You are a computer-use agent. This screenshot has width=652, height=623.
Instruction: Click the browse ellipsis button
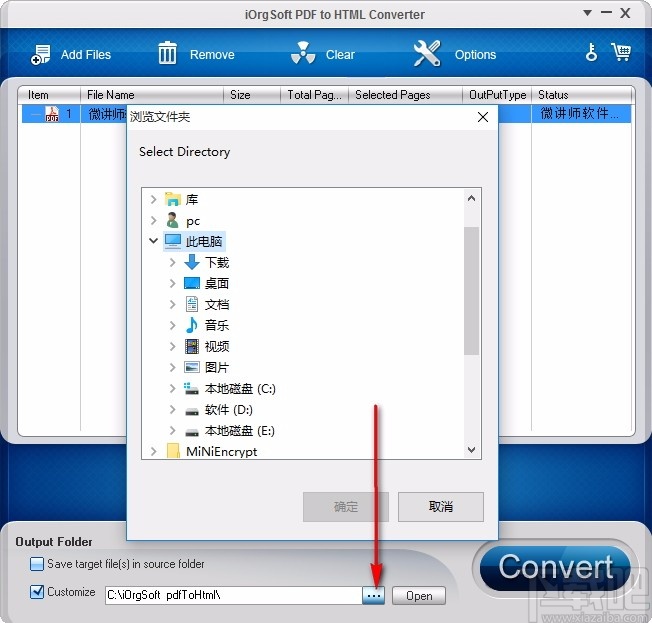[x=373, y=596]
